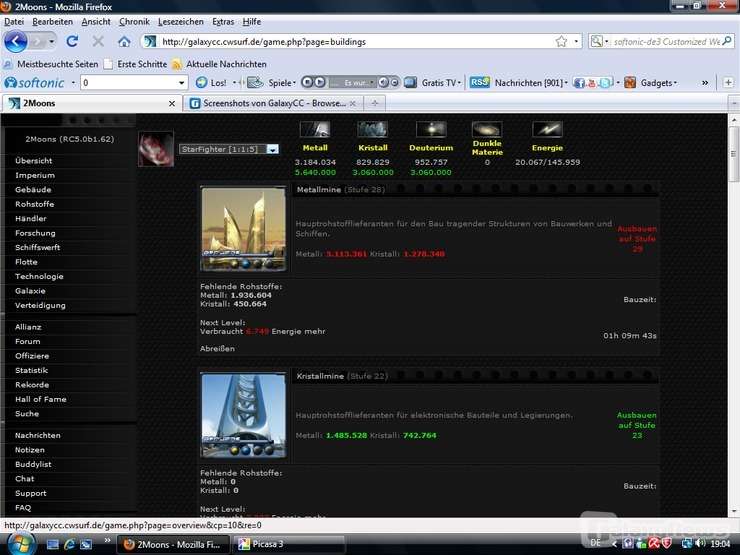Open the Bearbeiten menu
740x555 pixels.
coord(52,22)
